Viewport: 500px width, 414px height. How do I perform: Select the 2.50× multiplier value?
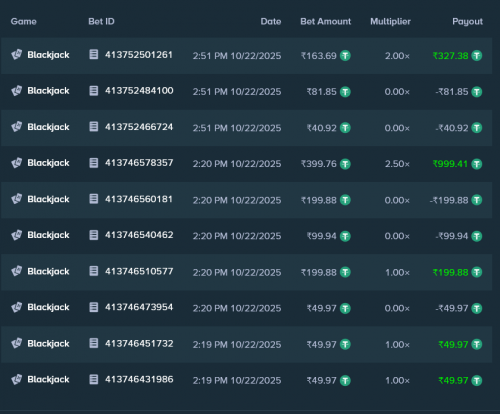pos(397,164)
